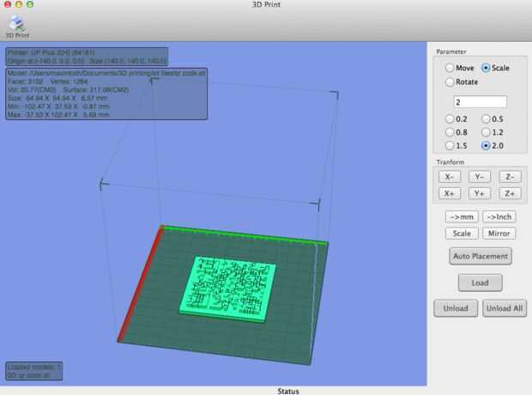Click the Z+ transform button
Viewport: 532px width, 395px height.
(510, 193)
